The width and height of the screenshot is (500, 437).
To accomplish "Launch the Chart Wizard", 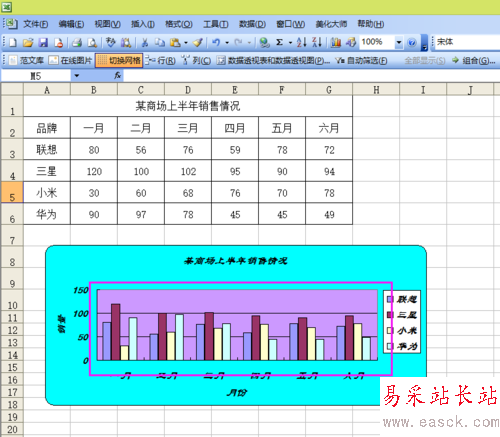I will click(336, 42).
